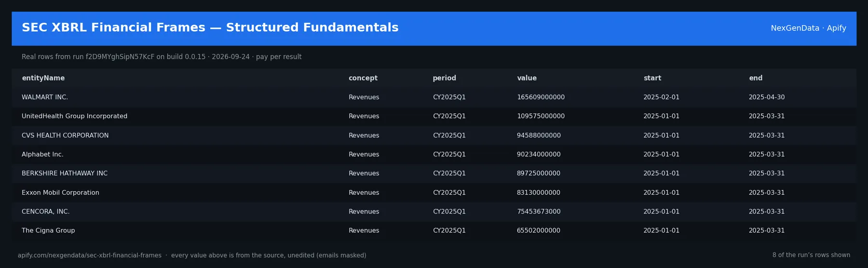Click end date 2025-03-31 in UnitedHealth row
Screen dimensions: 868x268
[x=767, y=116]
